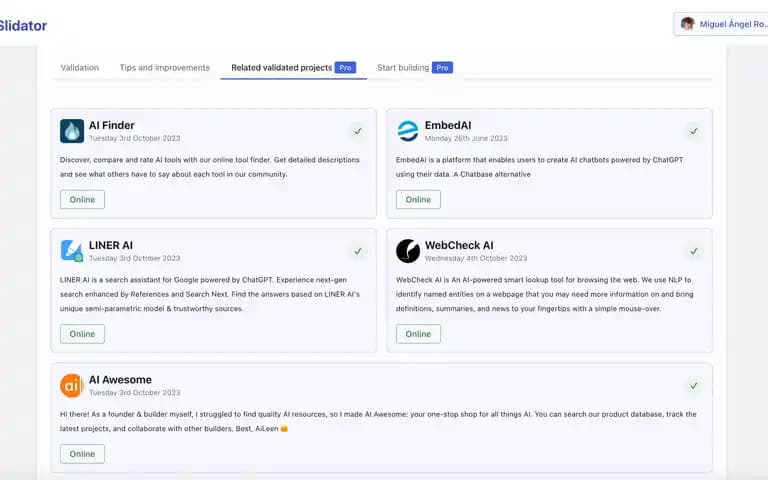Click the Slidator logo text

pos(23,25)
